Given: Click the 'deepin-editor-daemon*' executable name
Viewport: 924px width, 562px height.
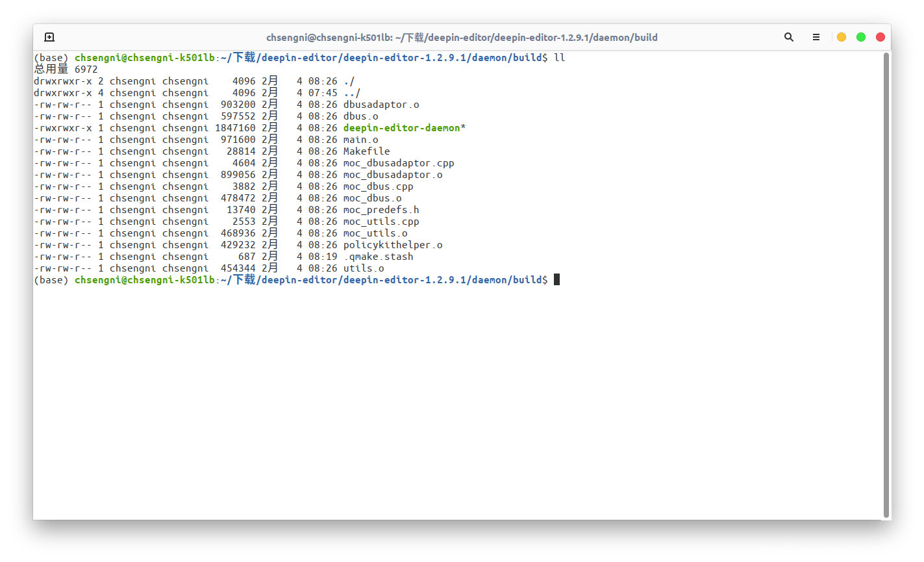Looking at the screenshot, I should point(405,128).
